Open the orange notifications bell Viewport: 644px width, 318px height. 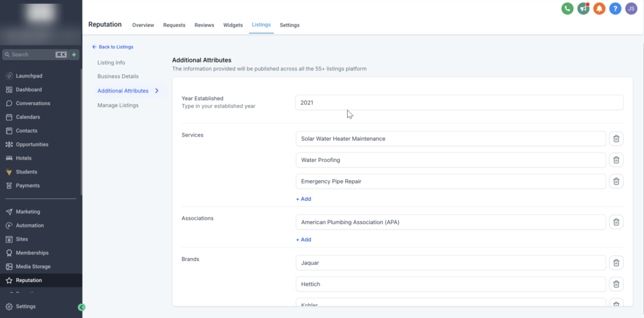[x=599, y=9]
